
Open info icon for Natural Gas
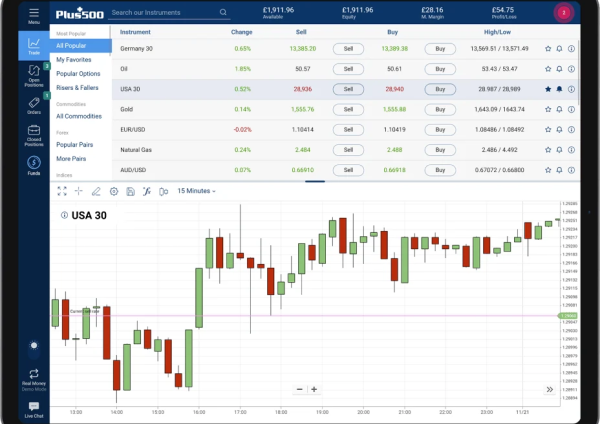coord(571,150)
